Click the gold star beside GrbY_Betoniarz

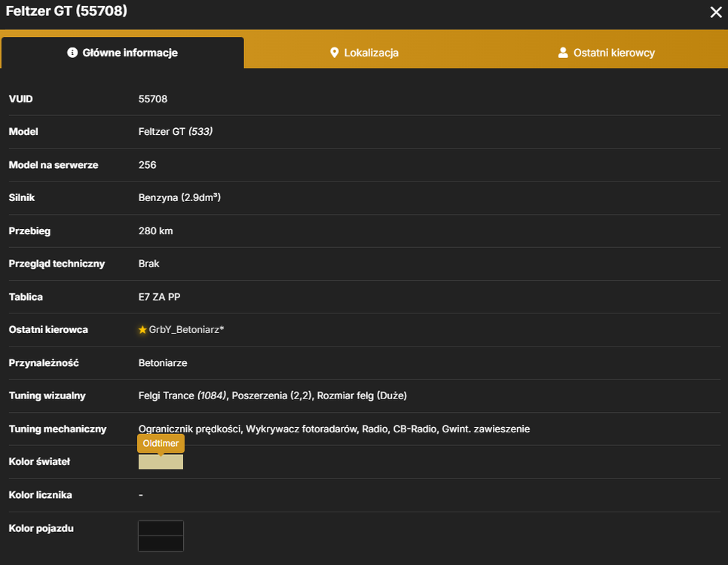[x=142, y=330]
